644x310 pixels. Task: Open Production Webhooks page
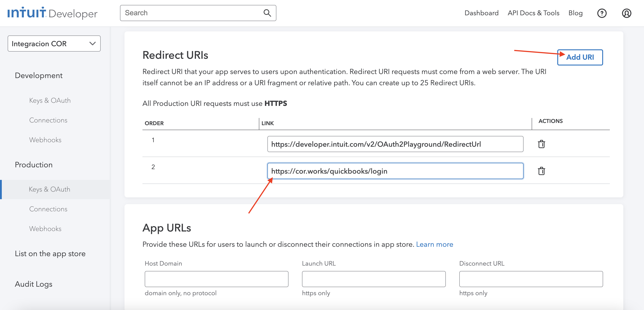tap(45, 229)
